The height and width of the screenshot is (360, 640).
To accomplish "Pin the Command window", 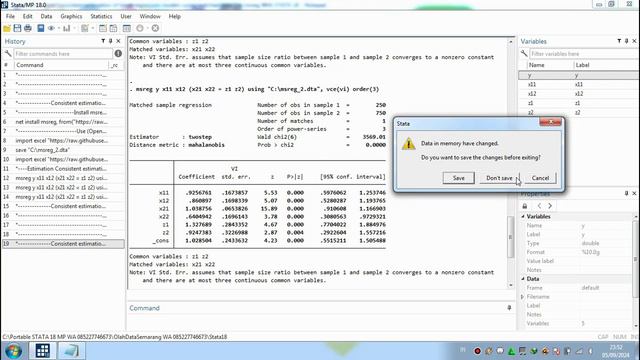I will [x=509, y=308].
